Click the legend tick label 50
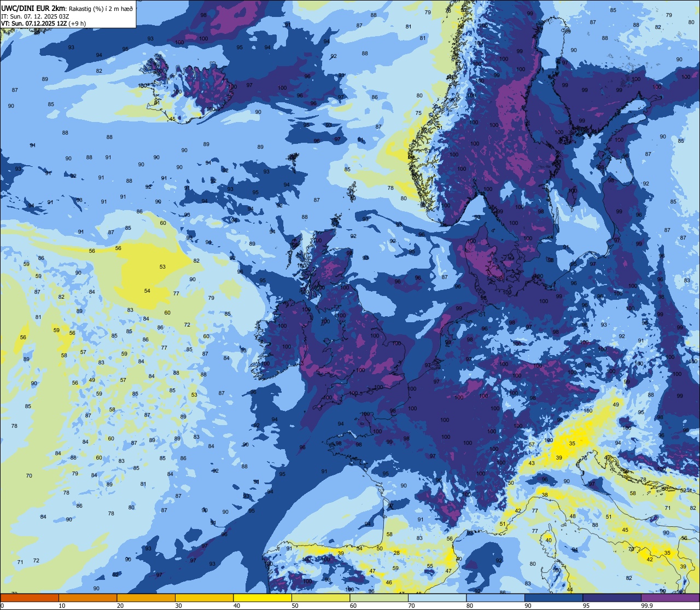 tap(295, 606)
